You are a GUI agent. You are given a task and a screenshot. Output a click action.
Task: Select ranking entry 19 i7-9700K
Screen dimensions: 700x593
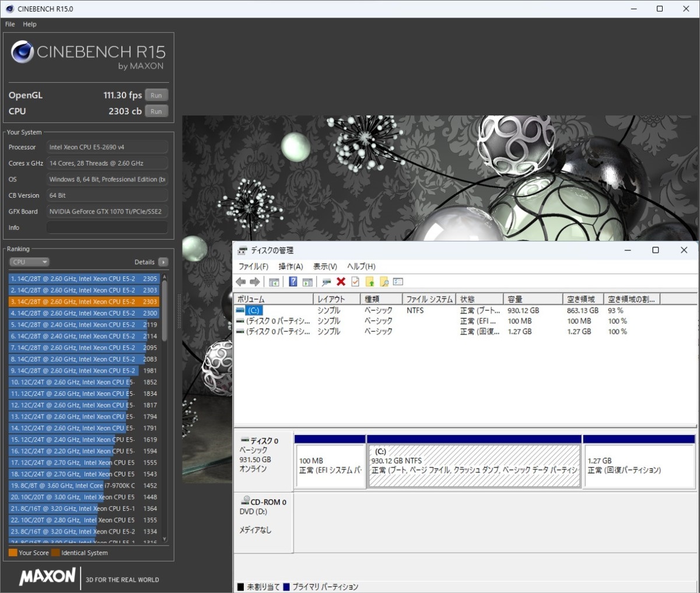pyautogui.click(x=84, y=485)
